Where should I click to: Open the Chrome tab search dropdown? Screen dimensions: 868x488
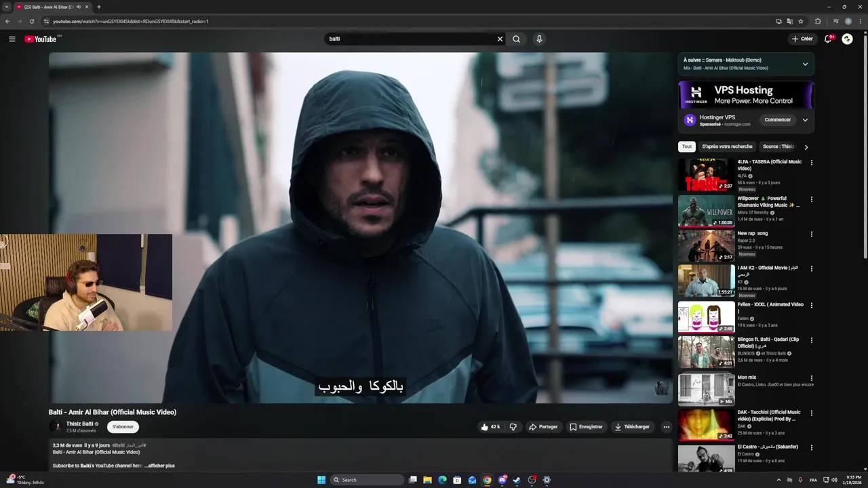(x=7, y=7)
